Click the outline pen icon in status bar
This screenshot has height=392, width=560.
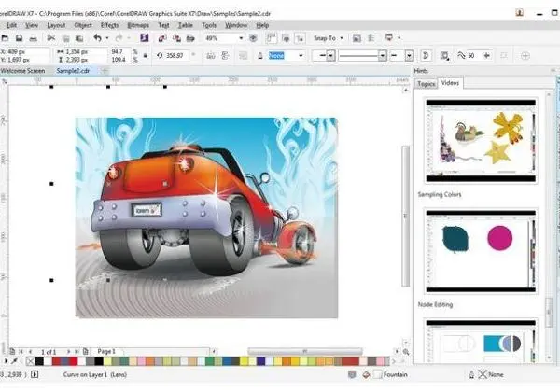(x=471, y=374)
